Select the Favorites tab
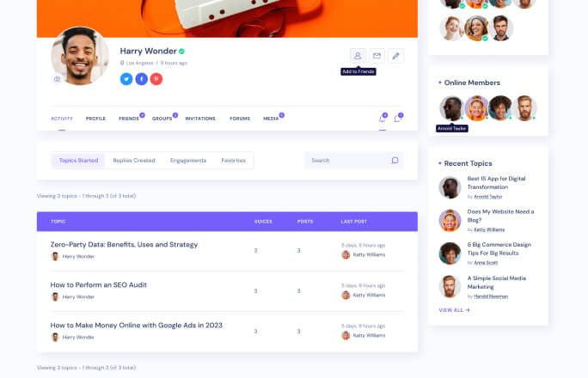 (233, 161)
